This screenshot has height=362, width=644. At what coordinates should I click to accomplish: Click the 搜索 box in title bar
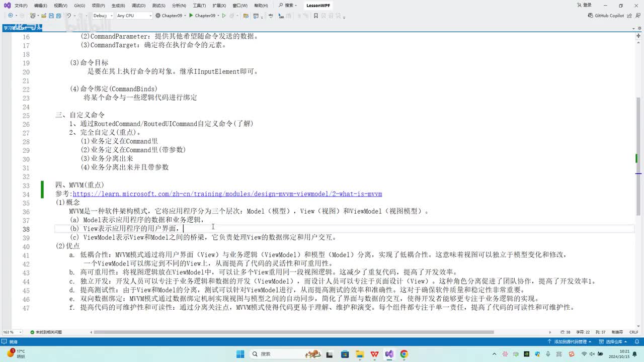click(x=288, y=6)
